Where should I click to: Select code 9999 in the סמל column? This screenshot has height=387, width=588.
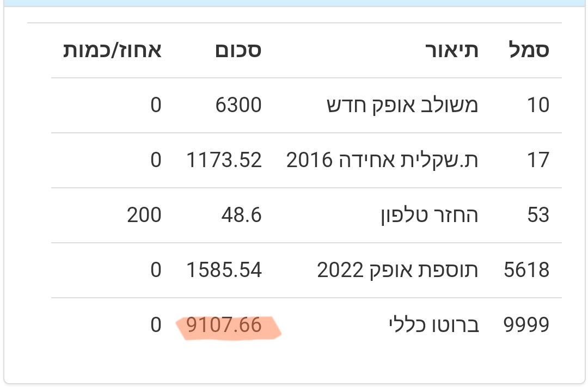coord(525,325)
